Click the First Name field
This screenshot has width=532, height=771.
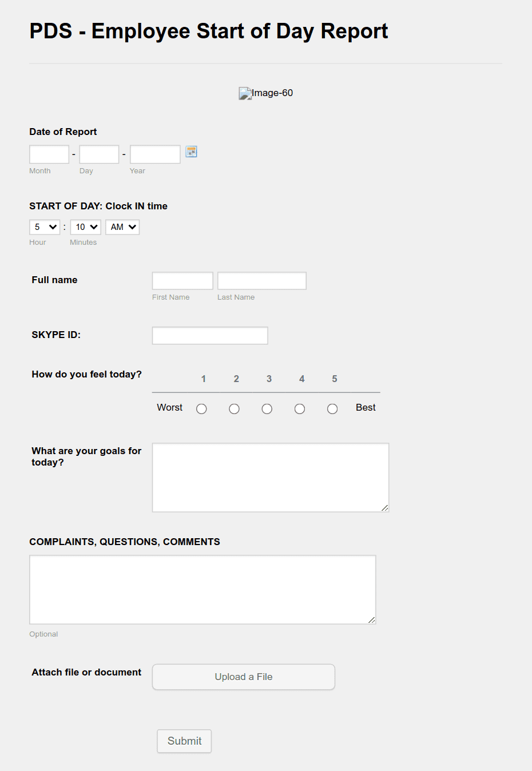[182, 280]
